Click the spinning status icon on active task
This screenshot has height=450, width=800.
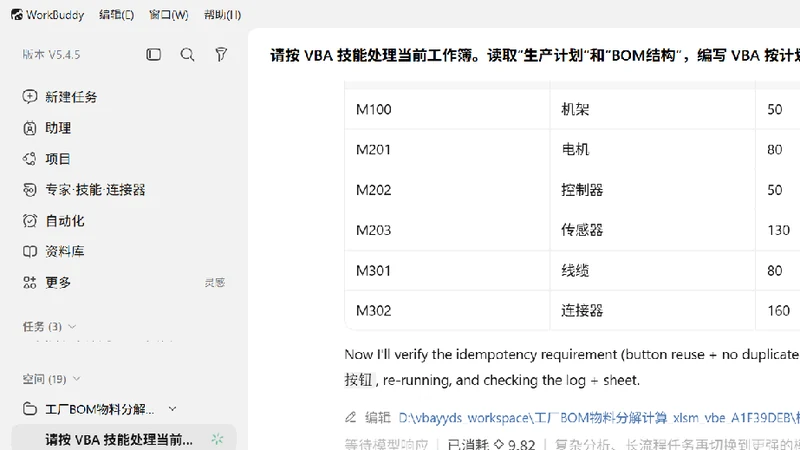point(217,439)
